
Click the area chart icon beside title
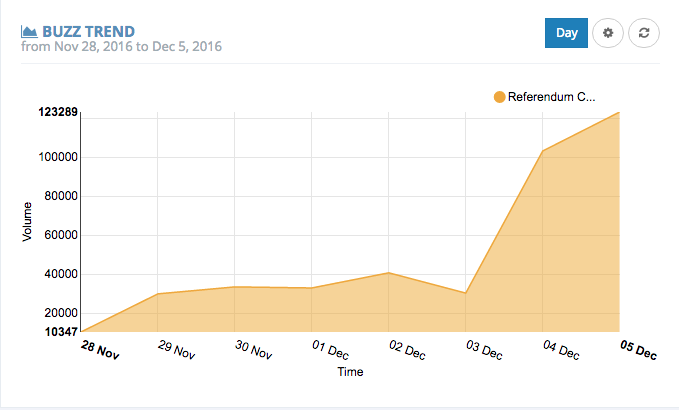click(x=29, y=32)
